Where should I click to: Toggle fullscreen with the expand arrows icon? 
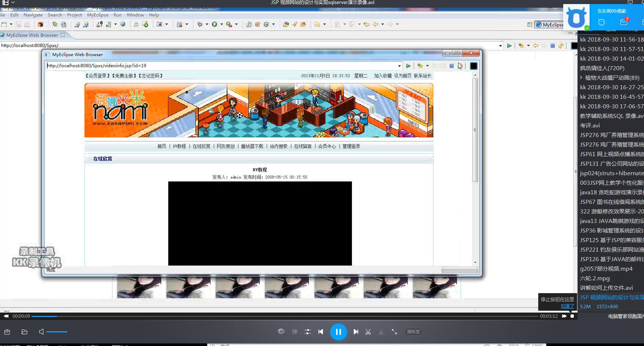coord(395,332)
